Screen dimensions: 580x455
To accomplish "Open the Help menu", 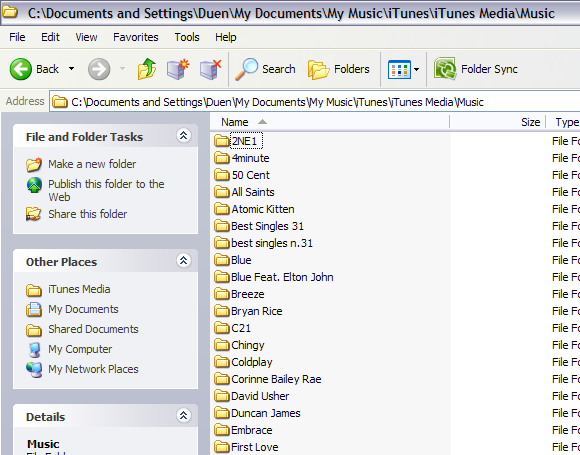I will point(226,37).
